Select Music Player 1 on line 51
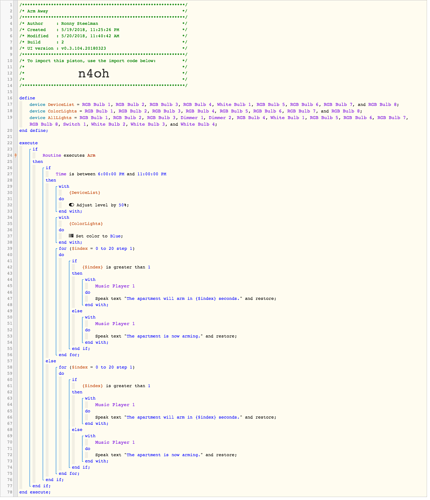This screenshot has height=500, width=430. [x=115, y=324]
